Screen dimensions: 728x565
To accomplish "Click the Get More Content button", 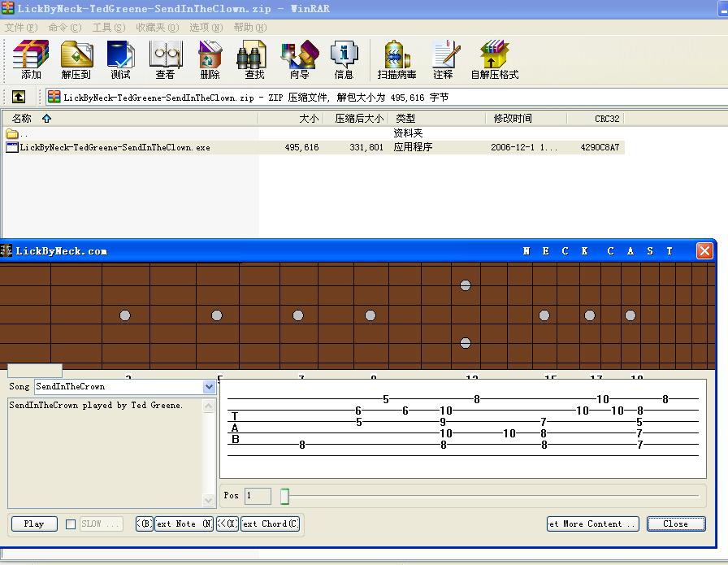I will pyautogui.click(x=593, y=524).
